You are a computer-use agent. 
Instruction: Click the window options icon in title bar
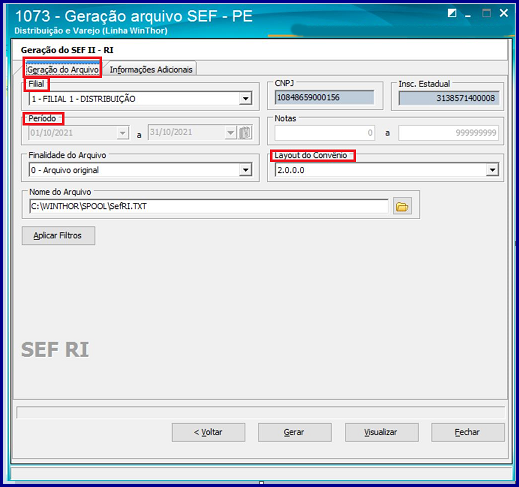coord(452,13)
